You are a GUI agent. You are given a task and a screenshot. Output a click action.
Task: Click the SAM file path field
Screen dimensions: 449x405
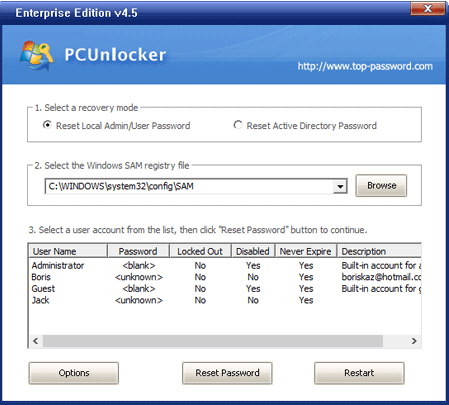click(x=189, y=186)
